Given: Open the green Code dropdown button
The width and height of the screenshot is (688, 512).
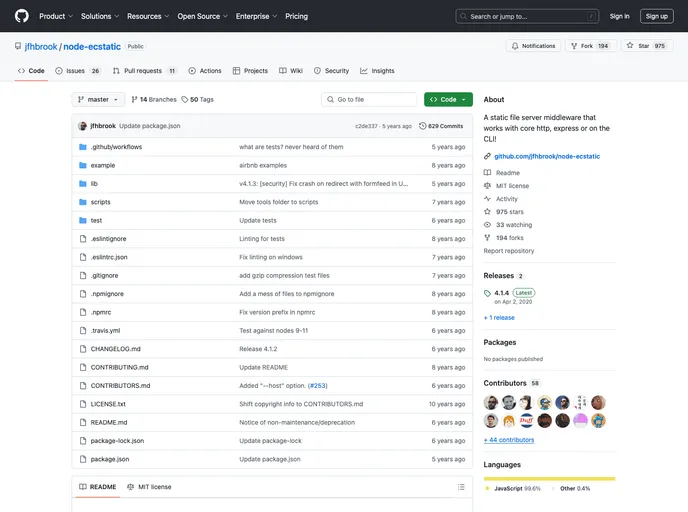Looking at the screenshot, I should pos(448,100).
